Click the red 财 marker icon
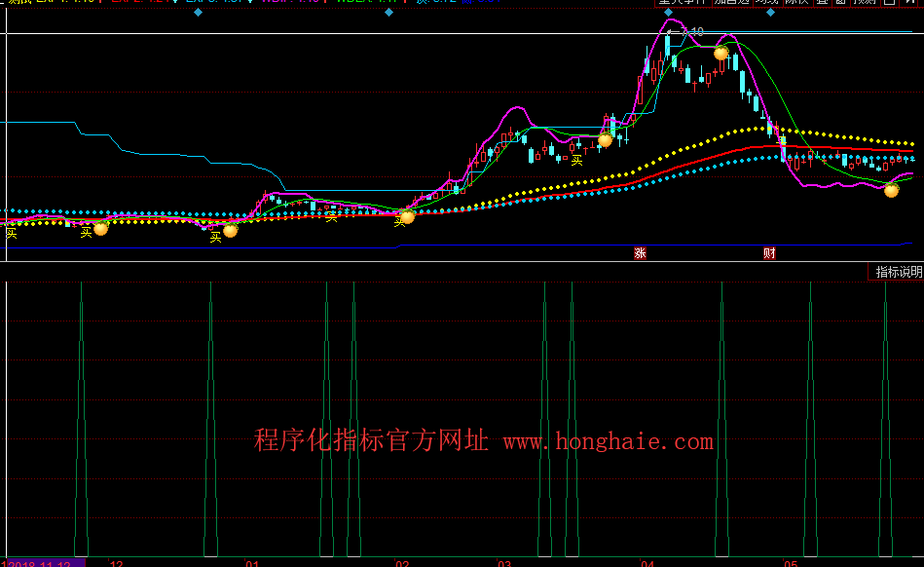Viewport: 924px width, 567px height. [769, 253]
